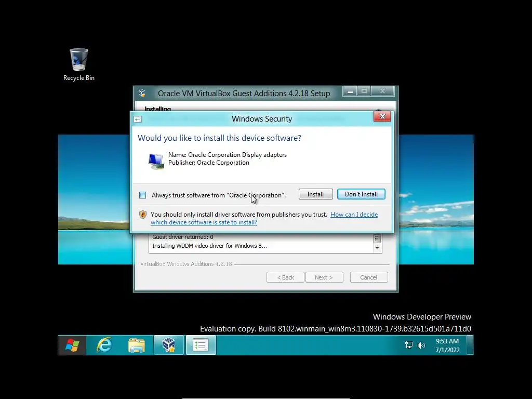Click the 'Publisher: Oracle Corporation' text
Viewport: 532px width, 399px height.
click(209, 163)
